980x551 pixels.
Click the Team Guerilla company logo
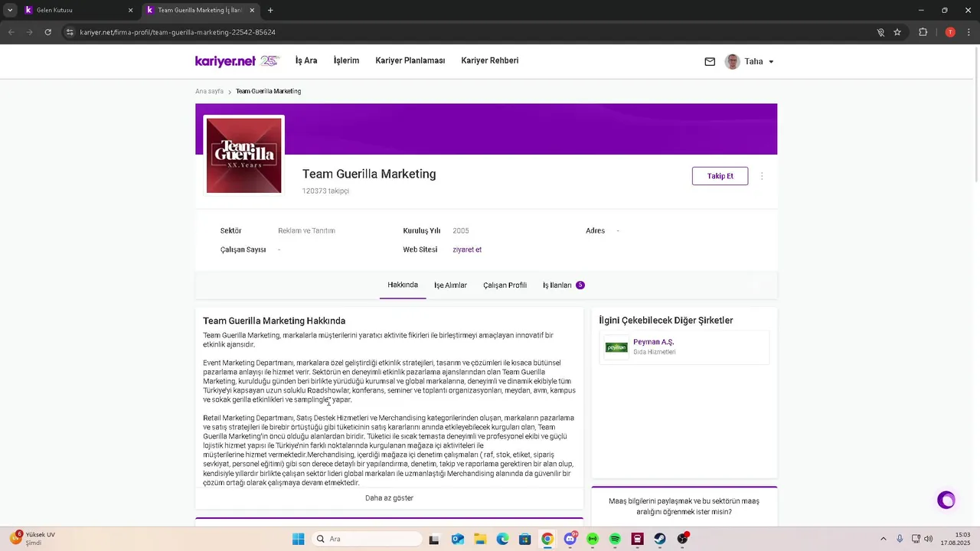[244, 155]
